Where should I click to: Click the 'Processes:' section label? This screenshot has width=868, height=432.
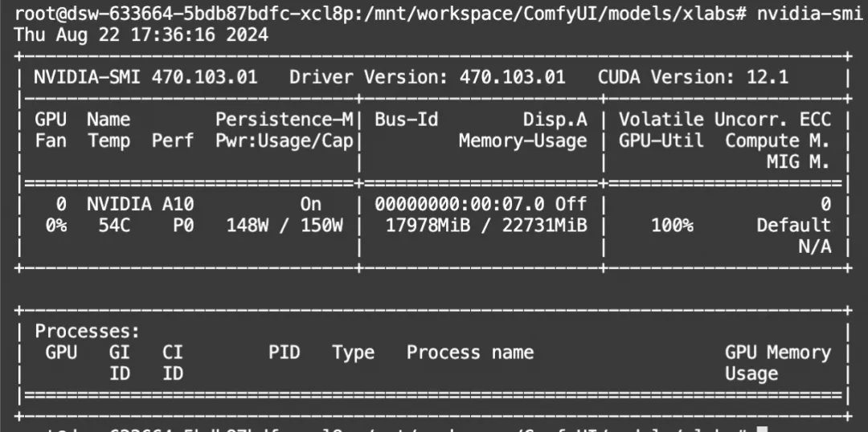click(88, 332)
